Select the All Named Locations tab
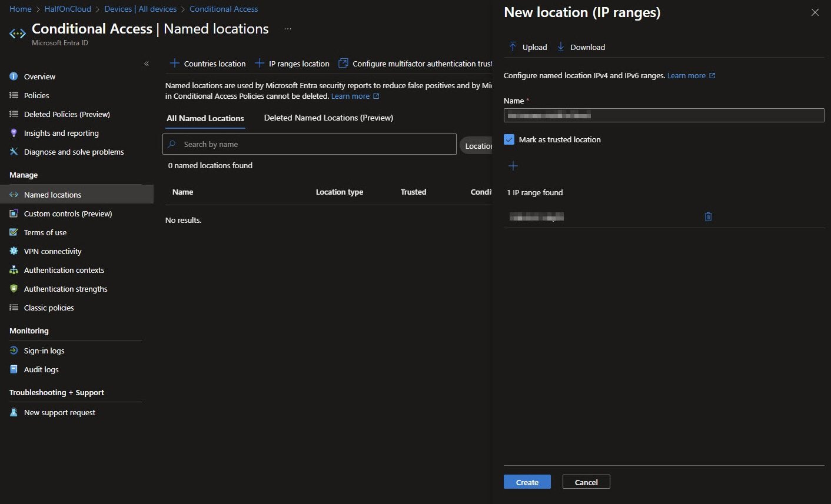Viewport: 831px width, 504px height. pos(205,118)
